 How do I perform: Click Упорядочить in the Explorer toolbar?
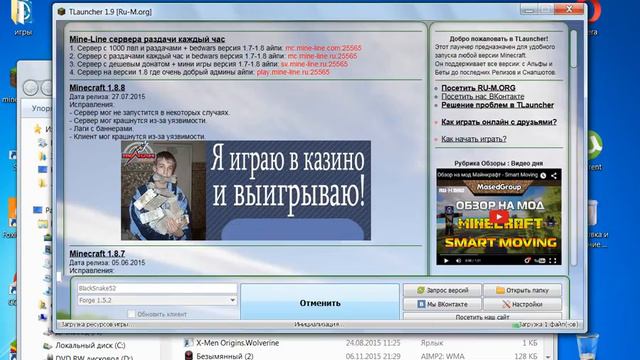42,109
